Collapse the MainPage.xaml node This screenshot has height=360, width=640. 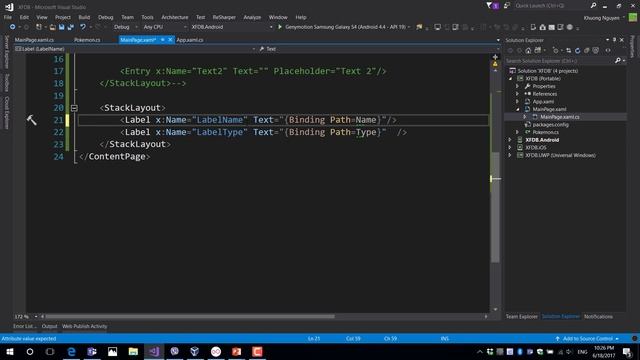[x=518, y=109]
